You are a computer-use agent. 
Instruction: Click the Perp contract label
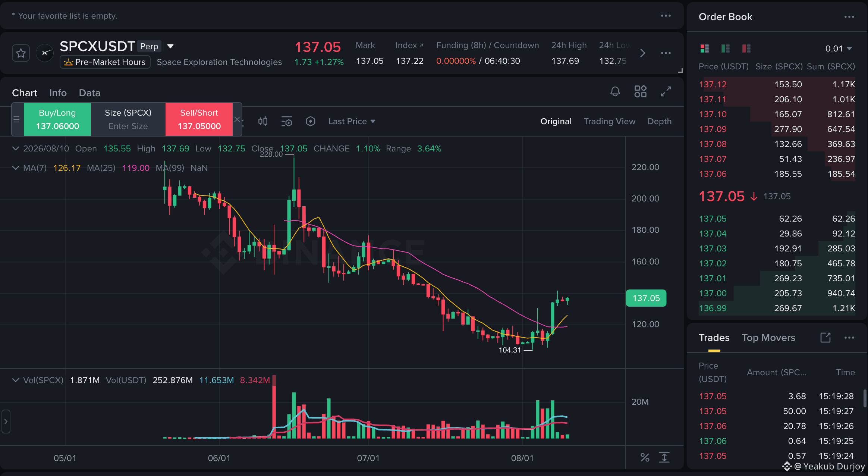(x=149, y=46)
